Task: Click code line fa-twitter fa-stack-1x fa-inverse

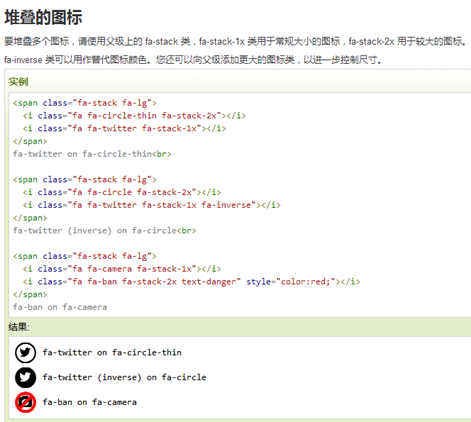Action: (152, 205)
